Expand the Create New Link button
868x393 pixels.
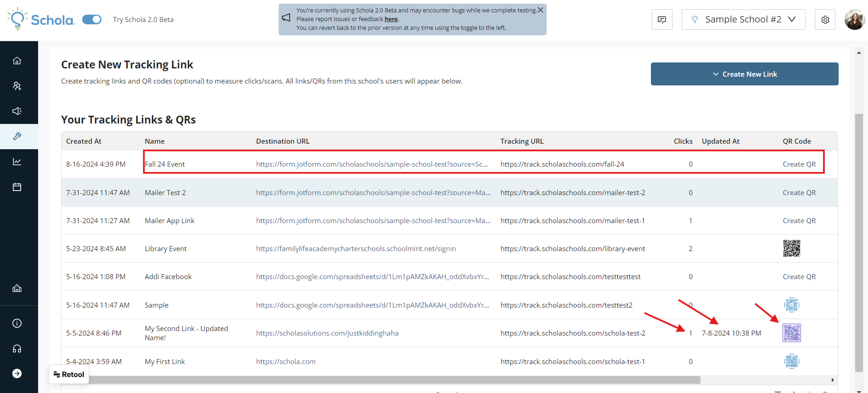click(745, 74)
